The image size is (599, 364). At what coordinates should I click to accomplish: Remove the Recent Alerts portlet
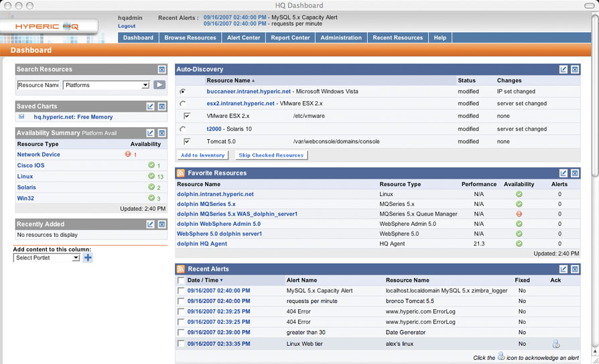[x=575, y=269]
